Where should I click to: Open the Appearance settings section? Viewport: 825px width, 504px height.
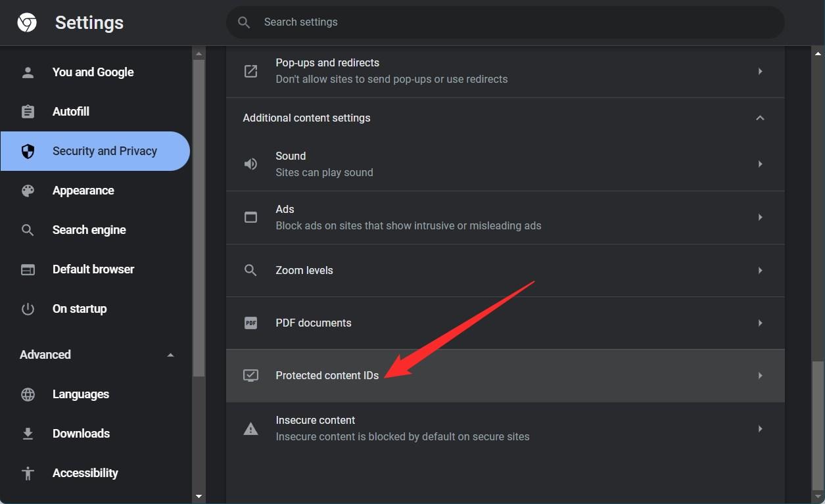coord(83,190)
